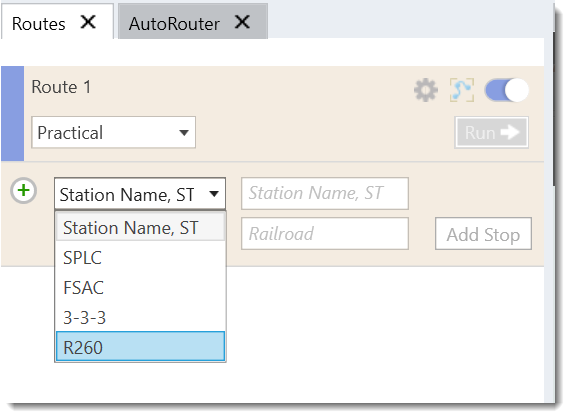Image resolution: width=570 pixels, height=418 pixels.
Task: Close the AutoRouter tab
Action: point(242,23)
